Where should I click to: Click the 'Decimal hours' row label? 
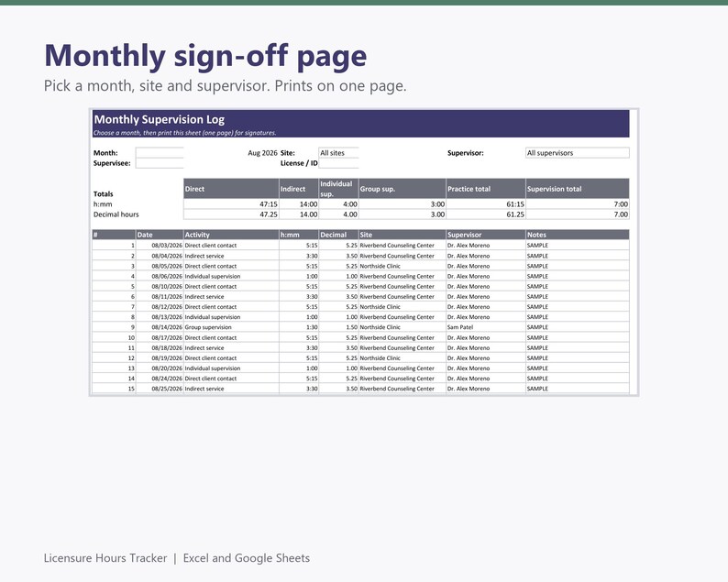[x=116, y=214]
